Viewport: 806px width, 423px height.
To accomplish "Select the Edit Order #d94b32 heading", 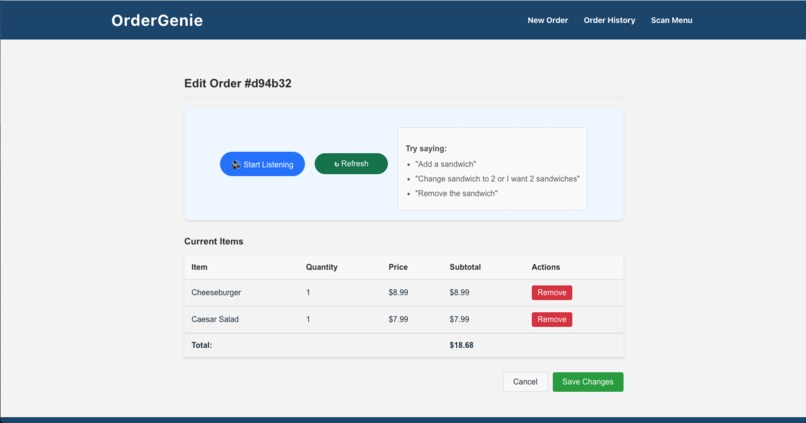I will tap(237, 83).
